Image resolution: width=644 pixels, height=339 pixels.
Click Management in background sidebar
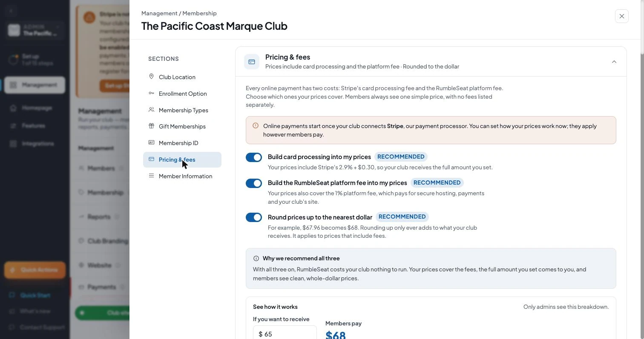[x=35, y=85]
